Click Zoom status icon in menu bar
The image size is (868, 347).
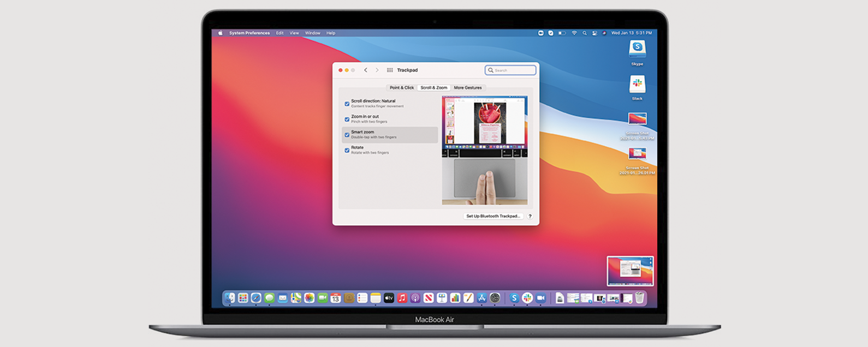click(540, 33)
